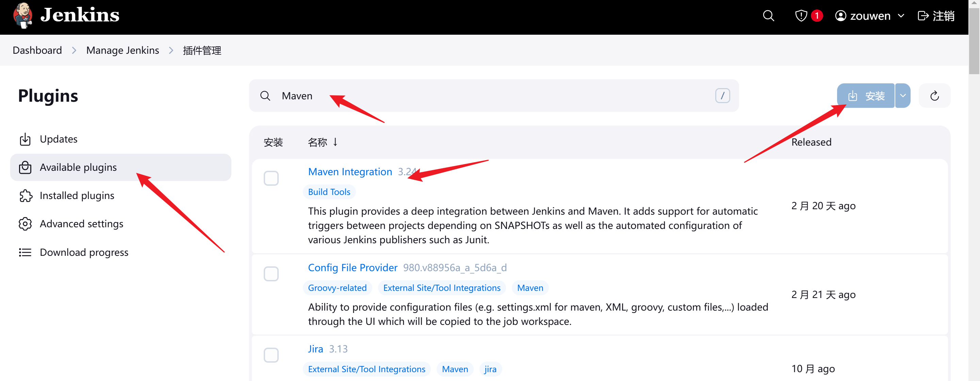Check the Jira plugin checkbox
The width and height of the screenshot is (980, 381).
pos(271,355)
